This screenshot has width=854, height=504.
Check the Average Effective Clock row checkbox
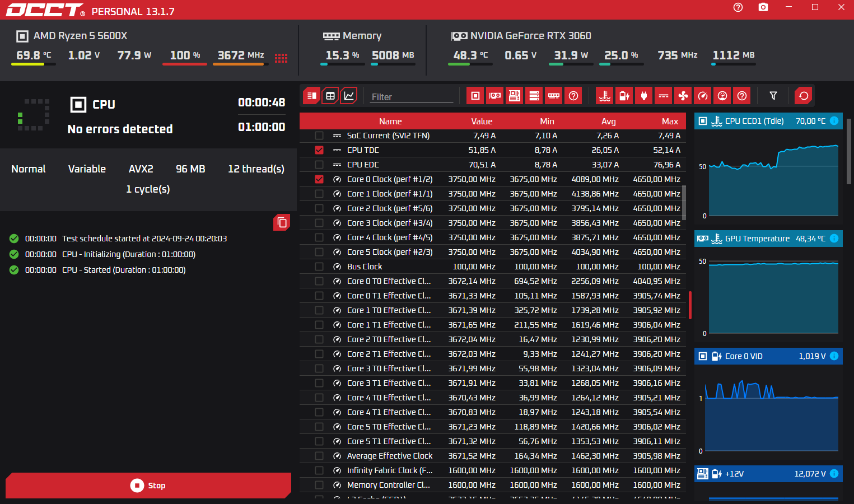(319, 456)
